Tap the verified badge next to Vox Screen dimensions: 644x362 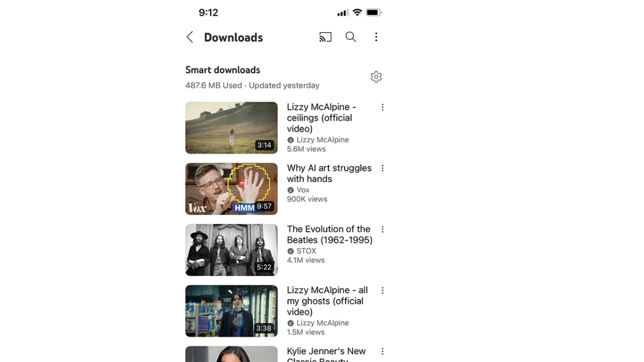click(x=289, y=189)
